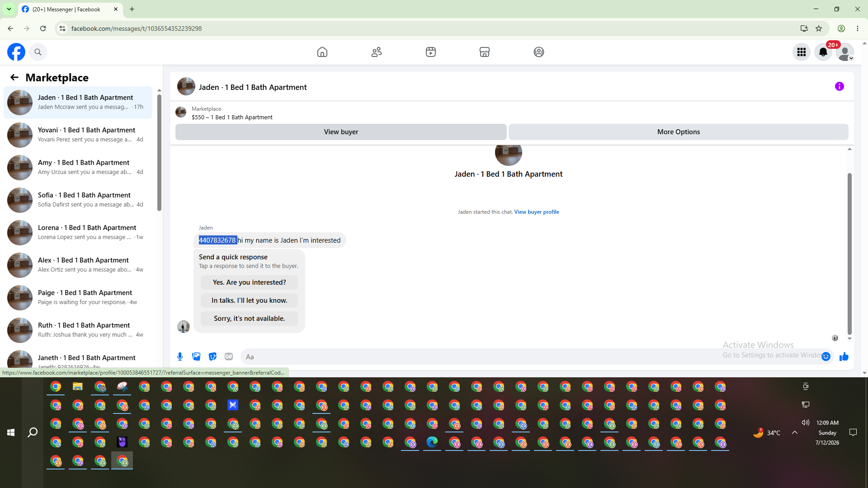The height and width of the screenshot is (488, 868).
Task: Open conversation information icon
Action: 840,86
